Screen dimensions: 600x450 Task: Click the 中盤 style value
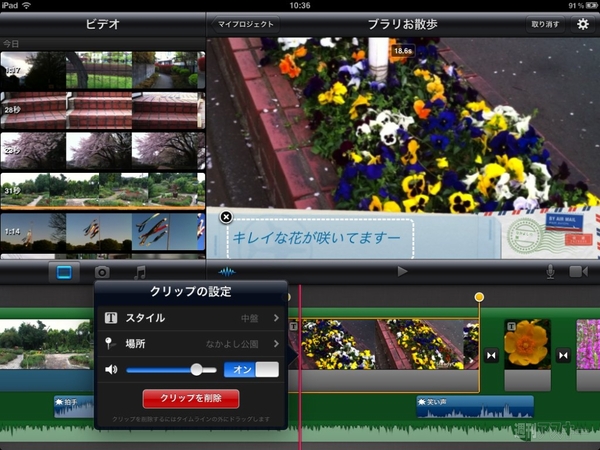(x=249, y=318)
